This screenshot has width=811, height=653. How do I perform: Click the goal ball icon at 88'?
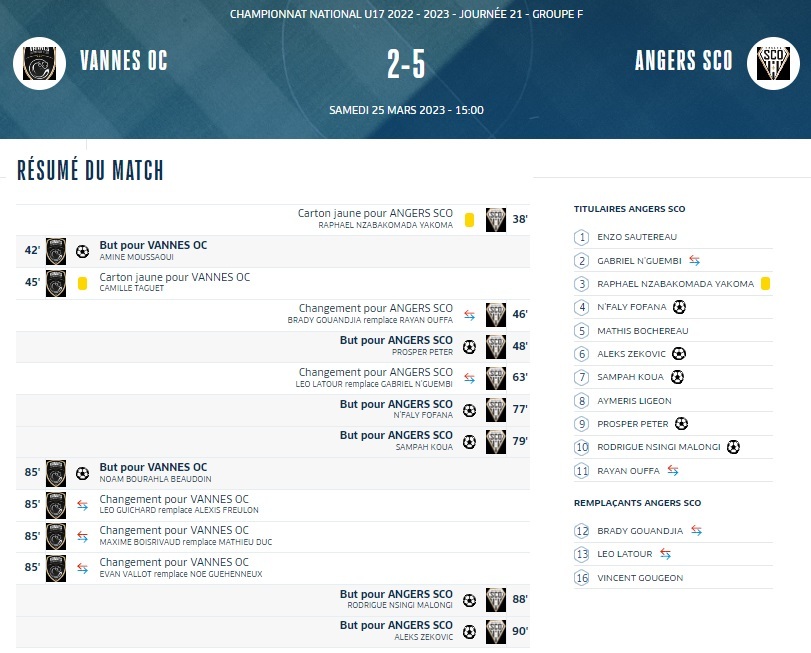469,600
